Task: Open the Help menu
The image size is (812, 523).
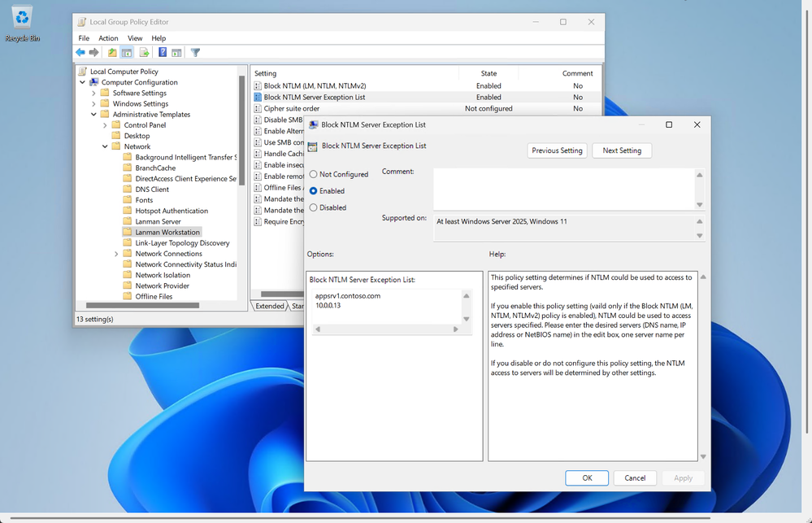Action: coord(158,38)
